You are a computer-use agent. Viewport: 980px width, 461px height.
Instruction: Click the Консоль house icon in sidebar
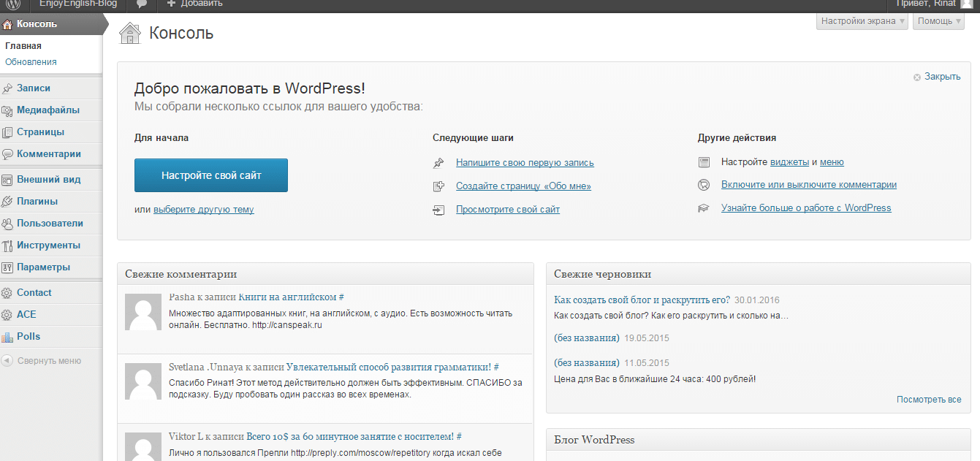pos(8,24)
